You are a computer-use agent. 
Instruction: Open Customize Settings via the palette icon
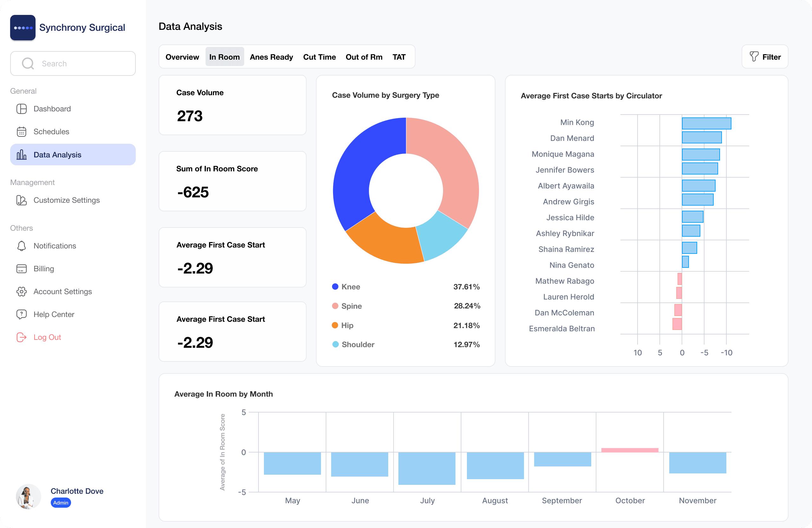pyautogui.click(x=22, y=200)
